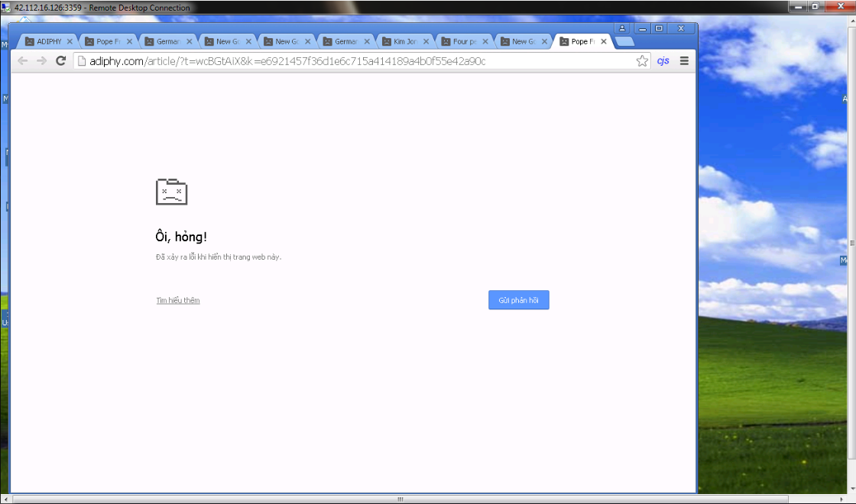The width and height of the screenshot is (856, 504).
Task: Bookmark this page with the star icon
Action: (x=642, y=60)
